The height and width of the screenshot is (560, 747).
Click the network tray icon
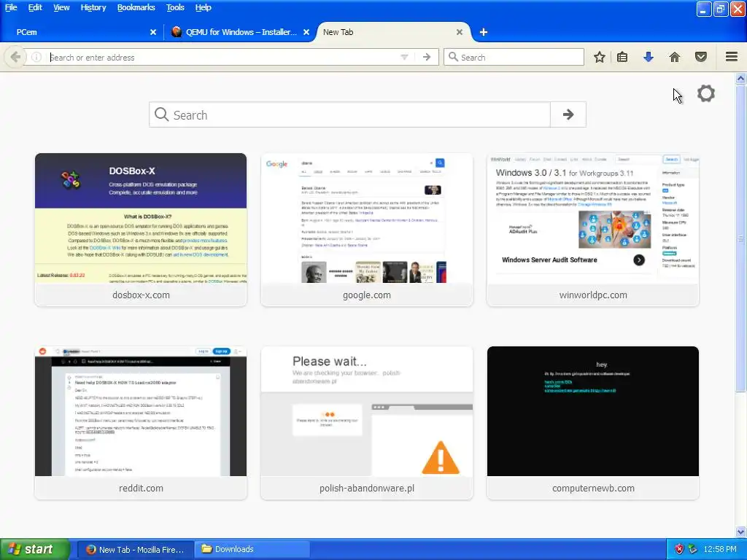pos(693,549)
